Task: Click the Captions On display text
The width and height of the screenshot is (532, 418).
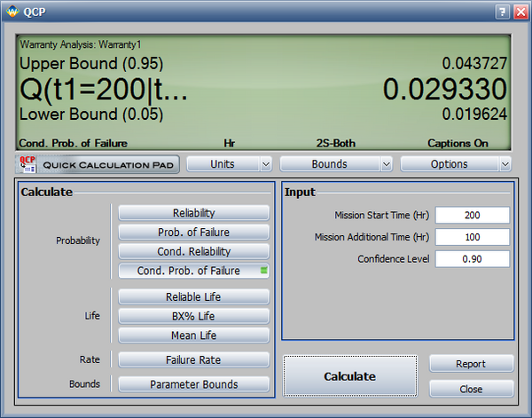Action: (x=458, y=143)
